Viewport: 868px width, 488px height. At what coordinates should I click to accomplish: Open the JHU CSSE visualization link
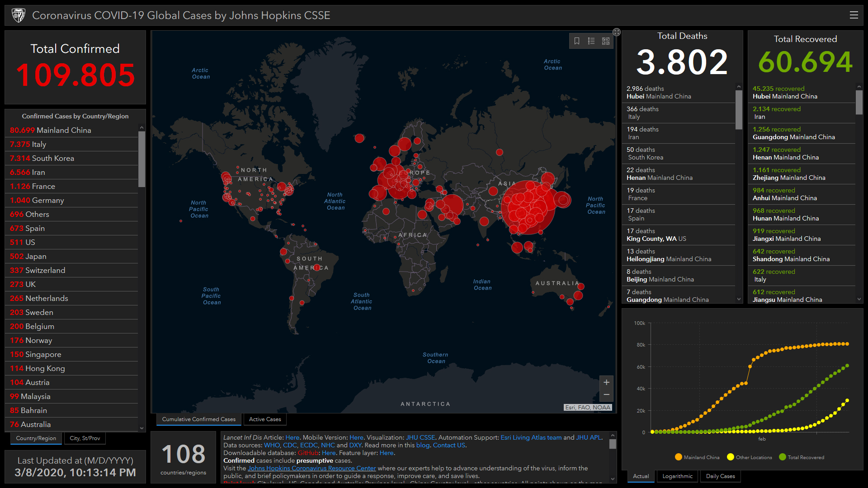point(420,437)
